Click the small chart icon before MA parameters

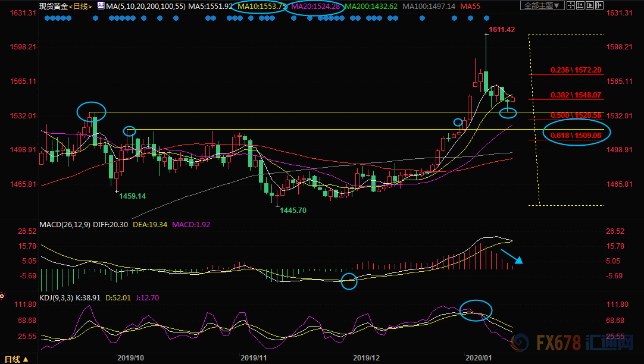[101, 6]
